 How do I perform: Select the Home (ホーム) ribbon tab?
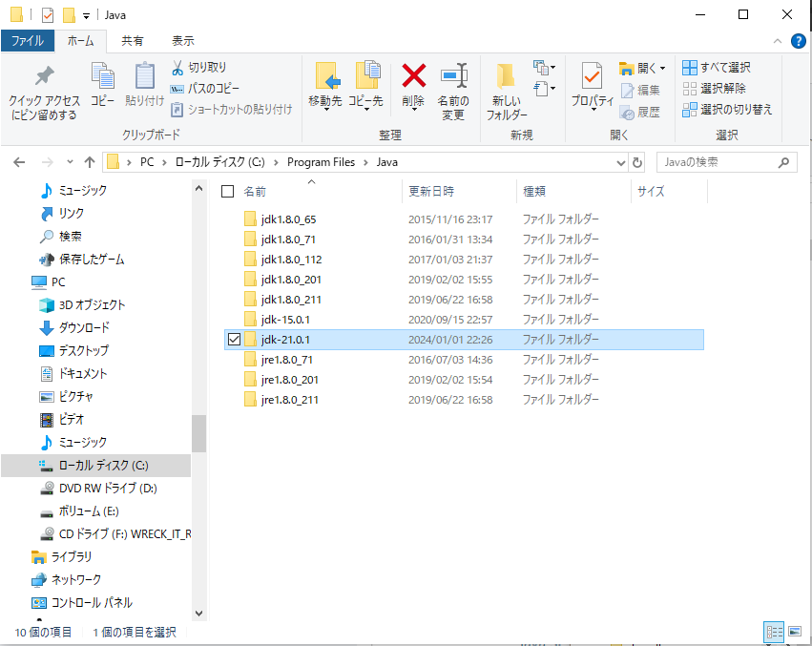click(x=81, y=41)
